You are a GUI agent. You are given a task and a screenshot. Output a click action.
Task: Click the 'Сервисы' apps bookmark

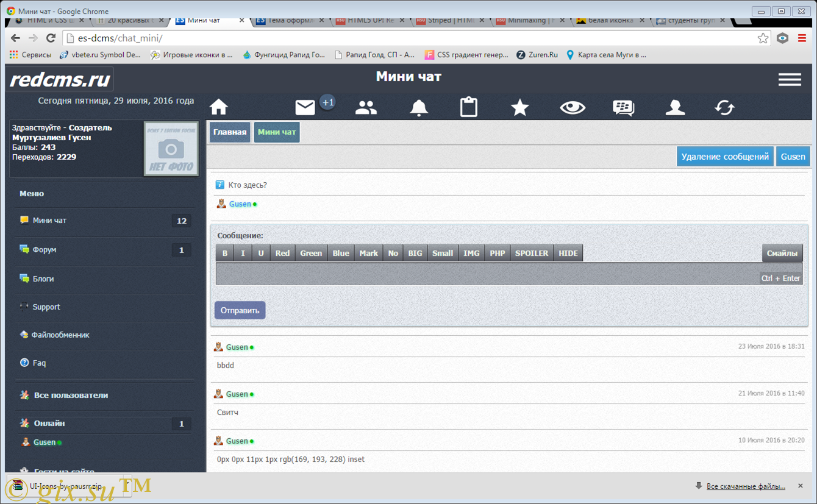(x=30, y=54)
